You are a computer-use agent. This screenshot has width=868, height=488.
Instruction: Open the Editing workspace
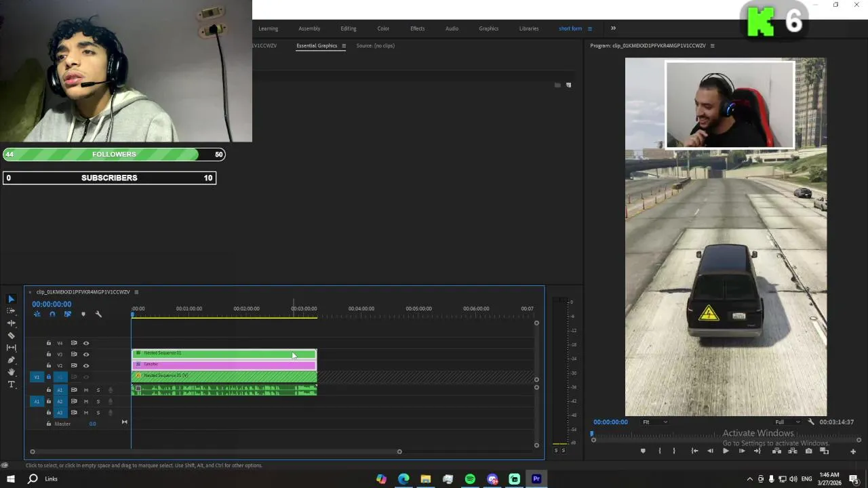tap(349, 28)
